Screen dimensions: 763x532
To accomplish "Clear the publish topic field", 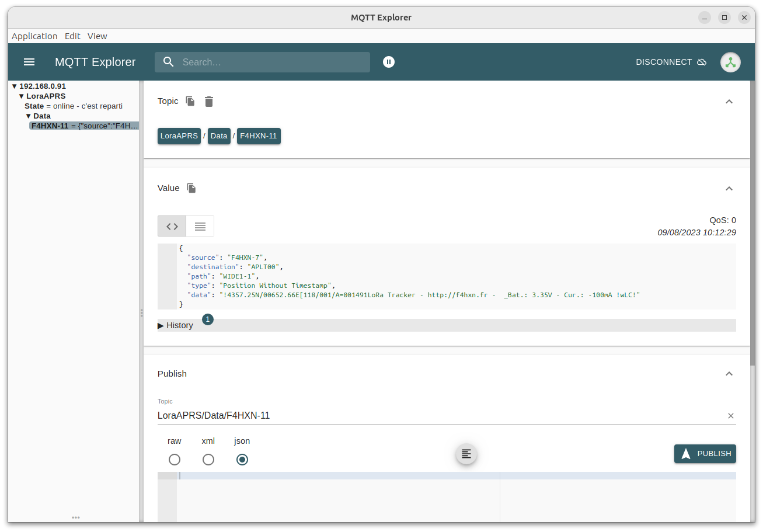I will (731, 416).
